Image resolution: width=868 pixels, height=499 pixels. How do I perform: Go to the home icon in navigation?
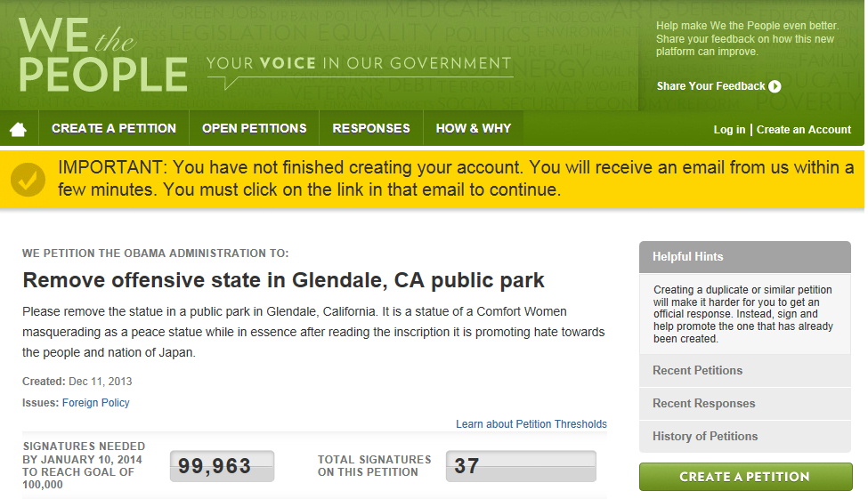pyautogui.click(x=19, y=130)
